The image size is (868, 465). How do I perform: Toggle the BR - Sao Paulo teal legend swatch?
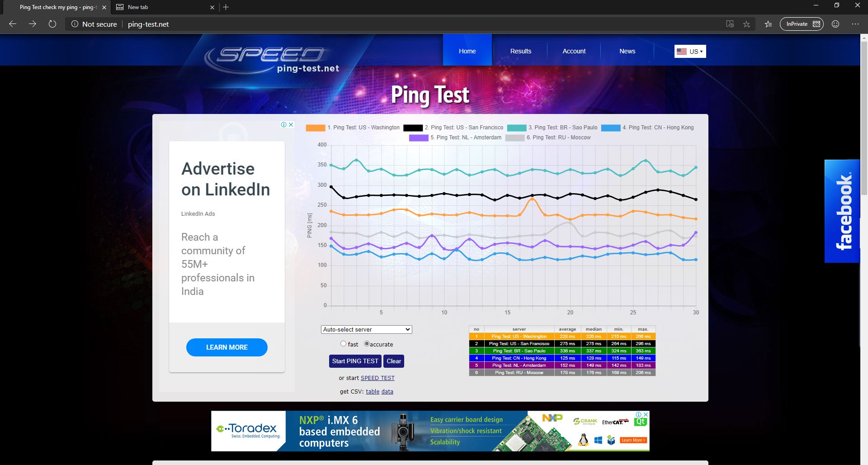(x=517, y=128)
